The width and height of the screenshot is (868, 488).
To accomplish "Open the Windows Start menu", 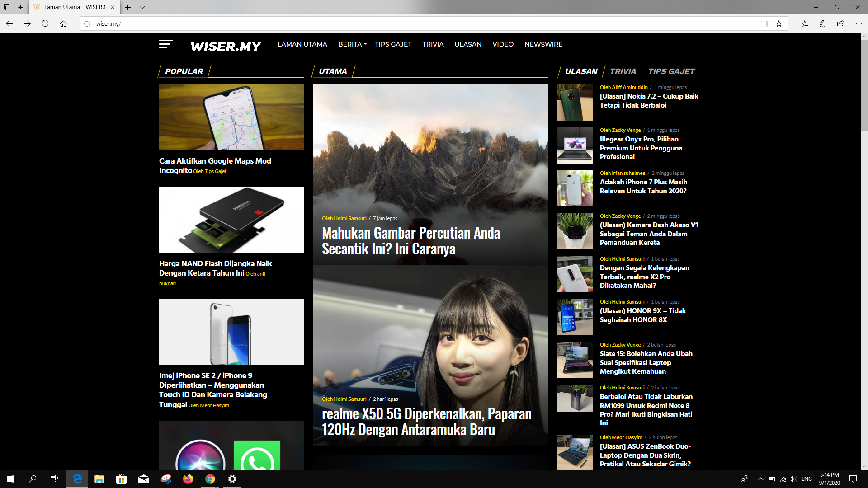I will click(x=11, y=479).
